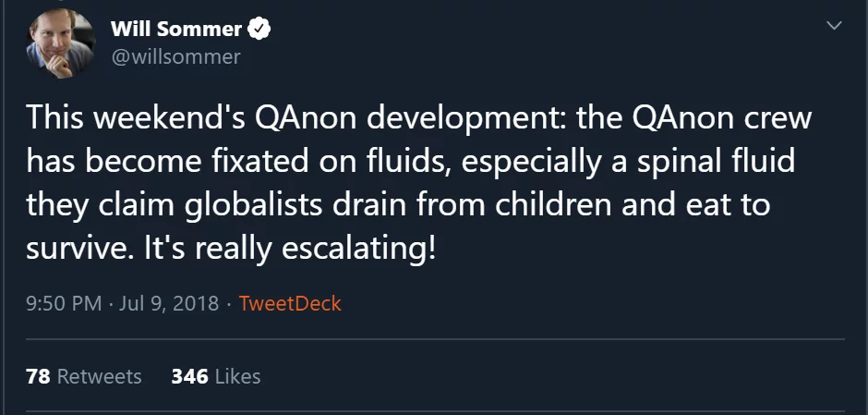This screenshot has width=868, height=415.
Task: Click the @willsommer handle
Action: [x=175, y=57]
